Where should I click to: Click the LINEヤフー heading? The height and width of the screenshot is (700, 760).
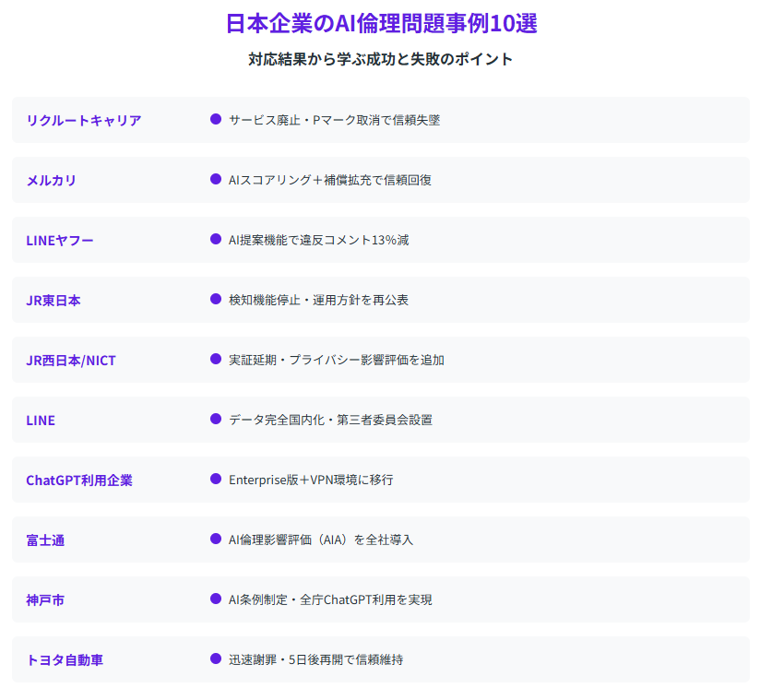pos(60,241)
